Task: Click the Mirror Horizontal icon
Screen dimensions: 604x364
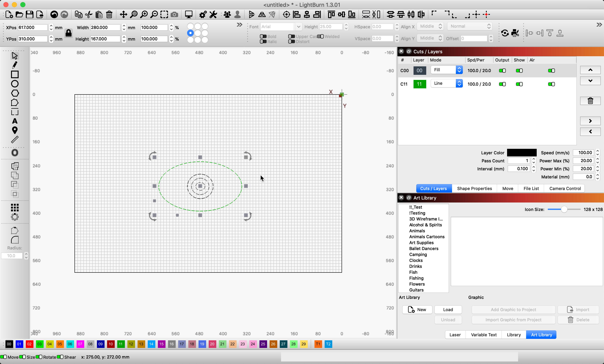Action: click(262, 14)
